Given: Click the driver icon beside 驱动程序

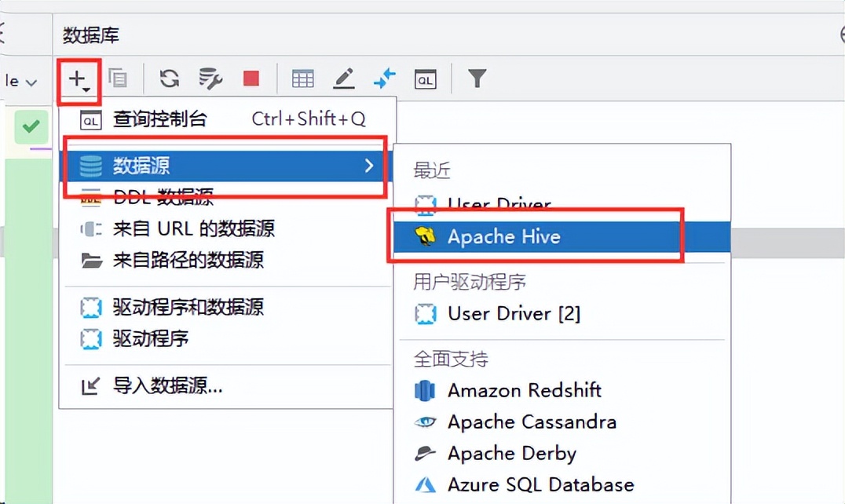Looking at the screenshot, I should (x=90, y=339).
